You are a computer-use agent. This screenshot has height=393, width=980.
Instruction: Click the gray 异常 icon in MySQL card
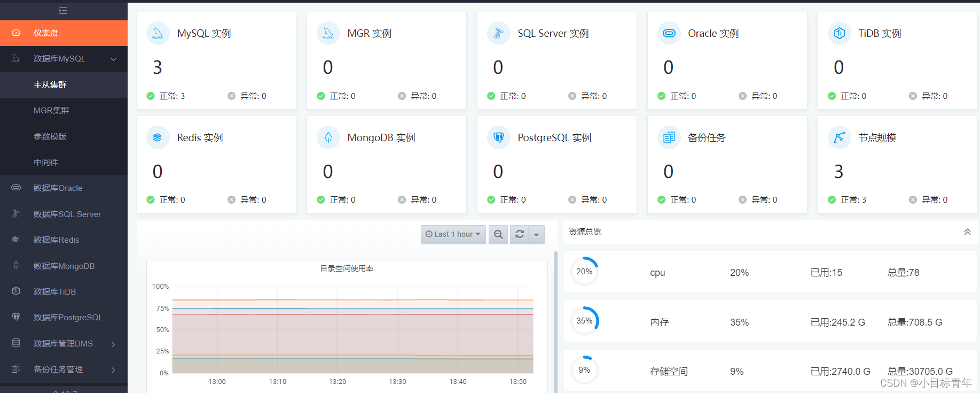pos(231,96)
